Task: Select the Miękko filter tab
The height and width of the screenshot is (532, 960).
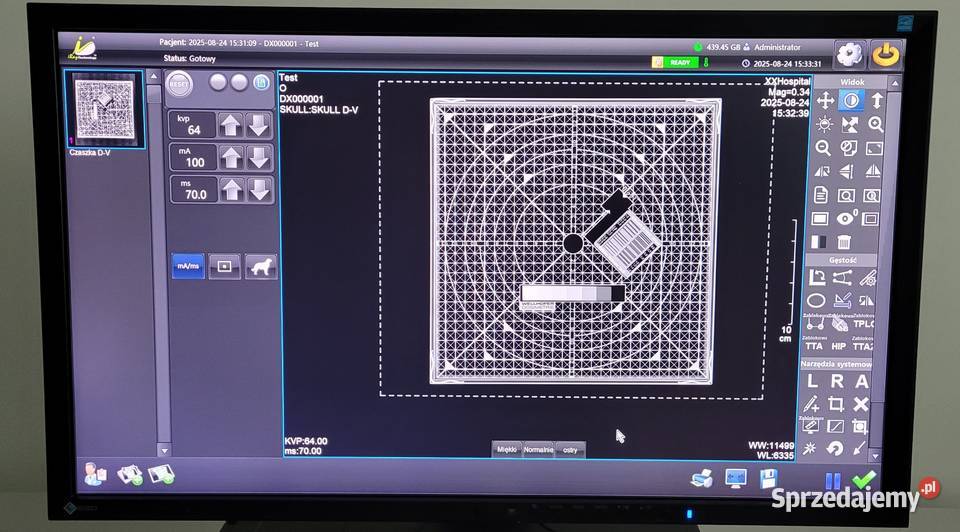Action: pos(507,449)
